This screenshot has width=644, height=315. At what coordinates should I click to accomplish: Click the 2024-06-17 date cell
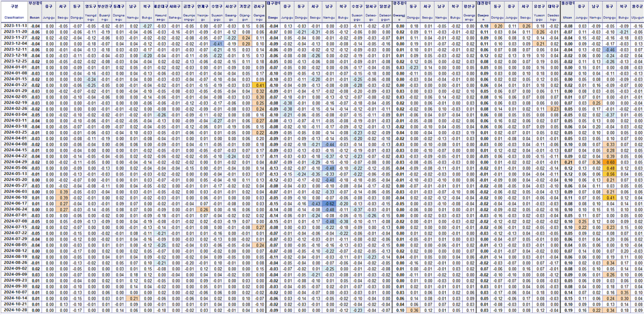[14, 203]
